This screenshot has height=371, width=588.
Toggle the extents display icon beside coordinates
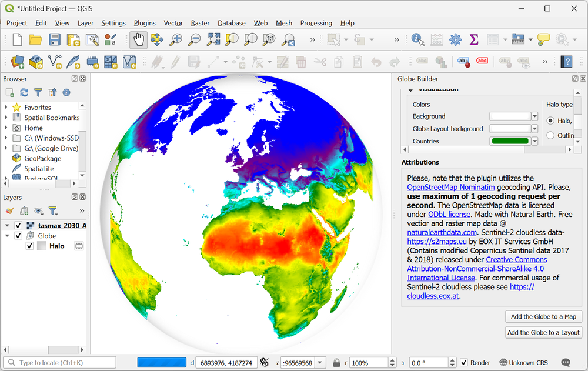(265, 363)
